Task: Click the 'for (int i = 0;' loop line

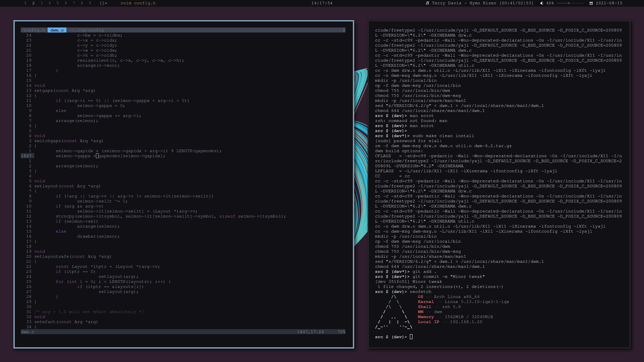Action: [x=113, y=282]
